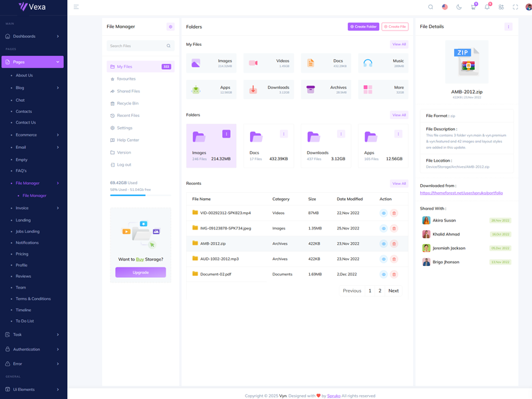Toggle the sidebar hamburger menu
Viewport: 532px width, 399px height.
coord(76,7)
